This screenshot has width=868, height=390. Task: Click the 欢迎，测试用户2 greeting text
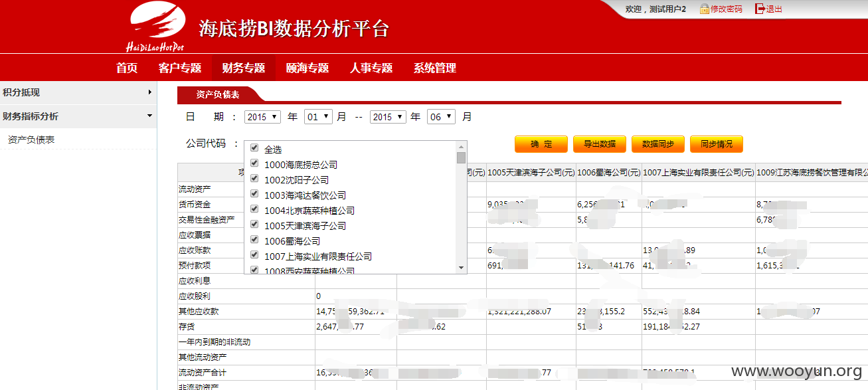[656, 9]
